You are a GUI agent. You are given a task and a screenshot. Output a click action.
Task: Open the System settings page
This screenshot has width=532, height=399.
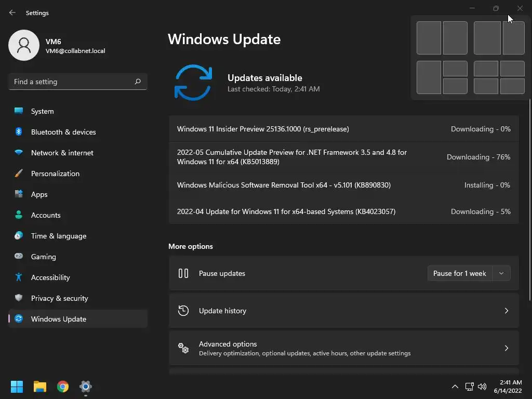click(x=78, y=111)
